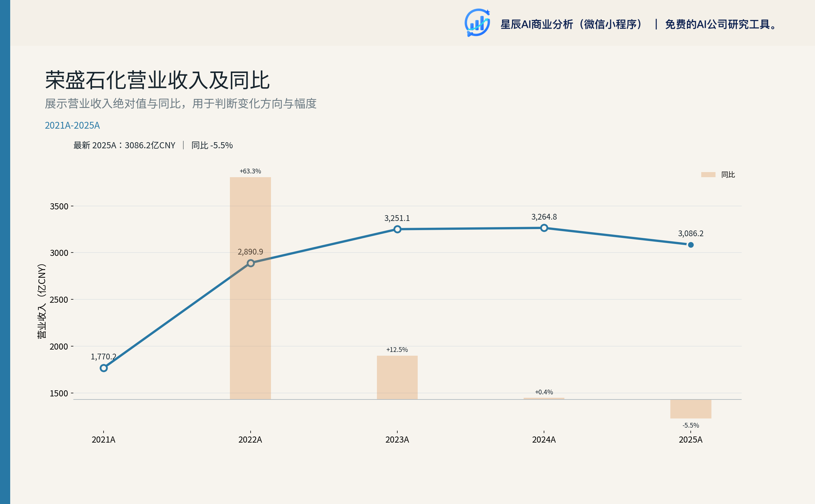Click the 2021A x-axis label
Screen dimensions: 815x504
104,440
